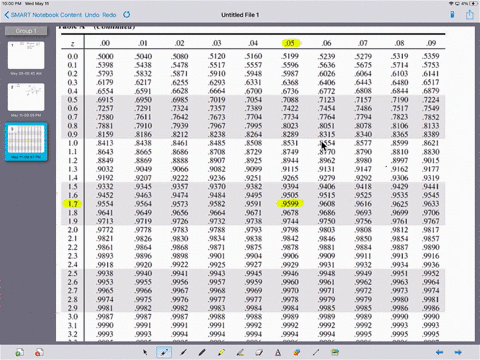Viewport: 480px width, 360px height.
Task: Tap the battery indicator in status bar
Action: coord(474,3)
